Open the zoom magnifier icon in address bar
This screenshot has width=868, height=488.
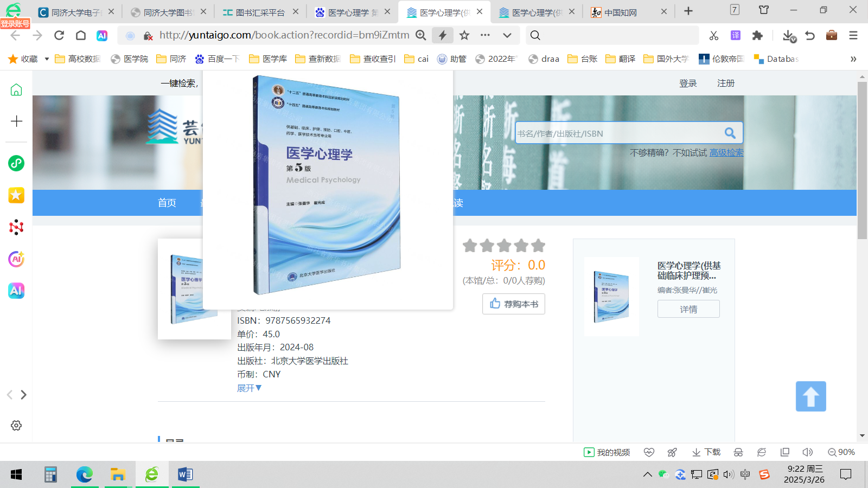(x=421, y=35)
